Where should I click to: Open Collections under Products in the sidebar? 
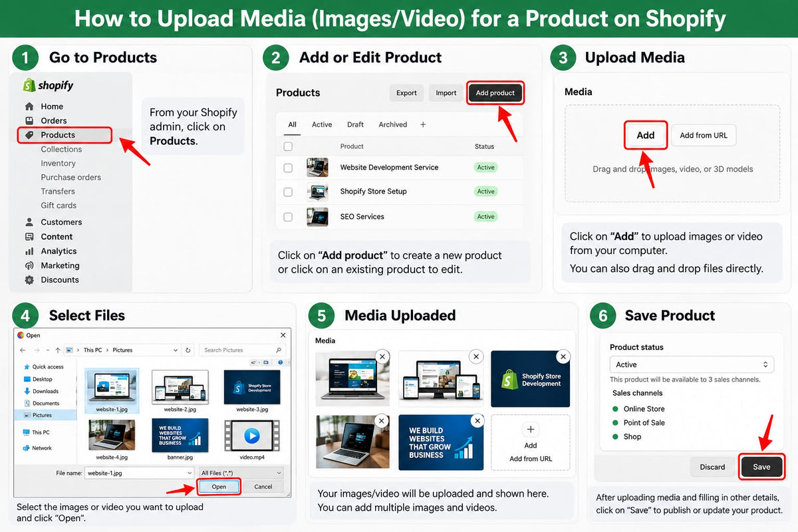pyautogui.click(x=61, y=149)
